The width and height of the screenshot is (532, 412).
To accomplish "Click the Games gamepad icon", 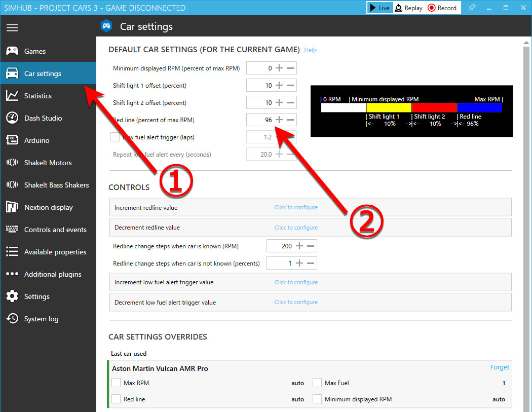I will (x=12, y=51).
